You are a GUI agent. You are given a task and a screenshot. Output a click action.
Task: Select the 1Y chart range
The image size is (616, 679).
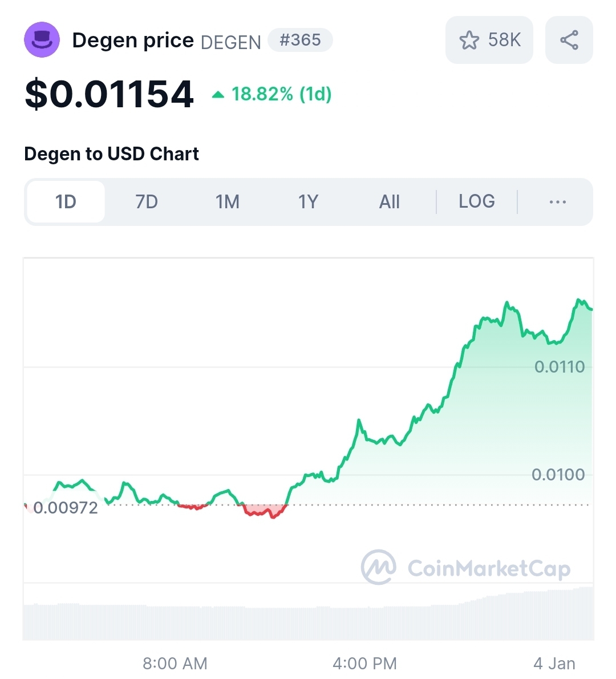pyautogui.click(x=308, y=202)
